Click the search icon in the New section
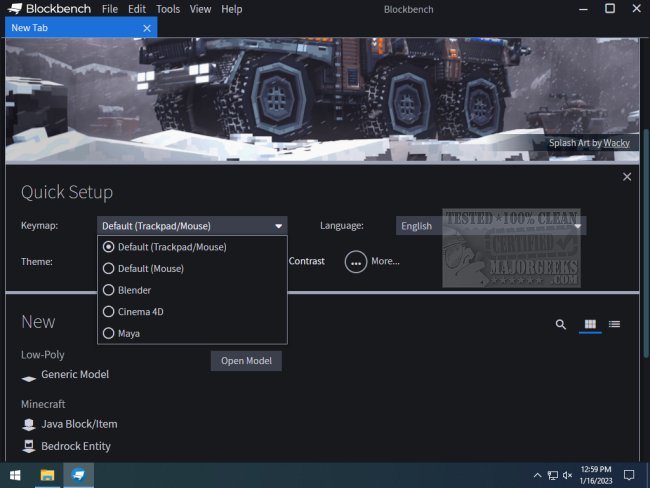 point(561,325)
